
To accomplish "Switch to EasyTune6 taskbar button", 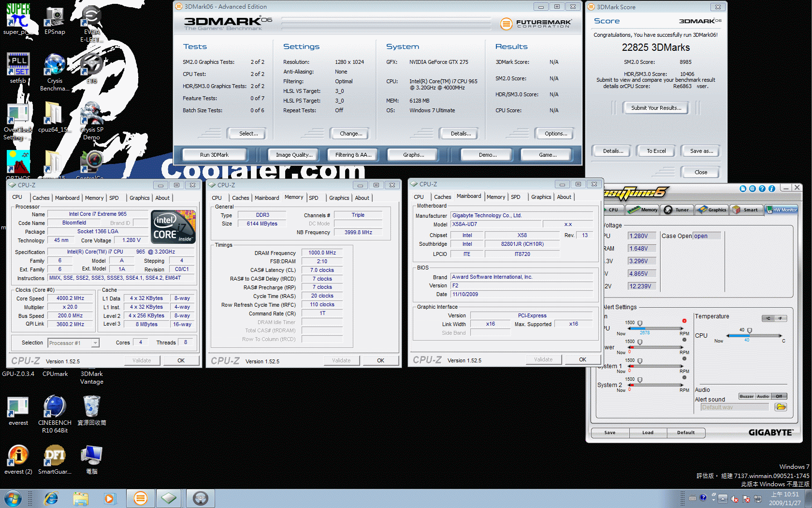I will [x=200, y=498].
